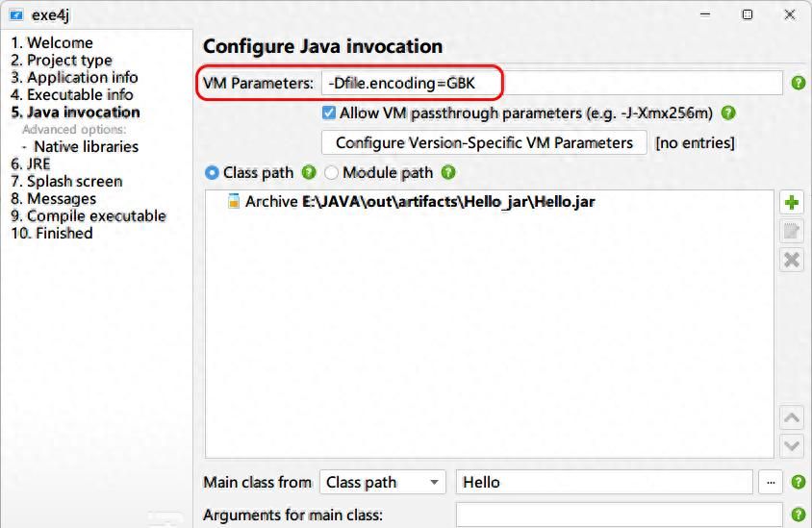Open the Main class from dropdown
812x528 pixels.
(382, 483)
